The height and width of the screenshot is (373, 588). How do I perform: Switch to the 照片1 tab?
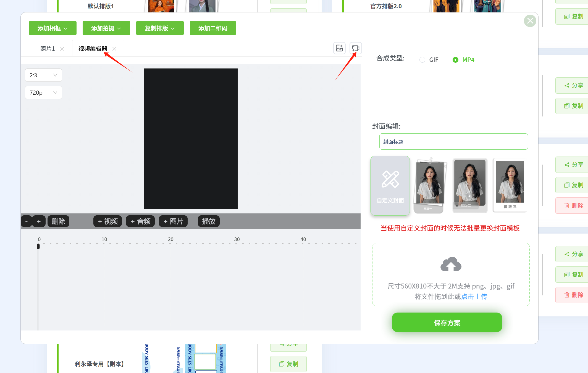point(48,49)
